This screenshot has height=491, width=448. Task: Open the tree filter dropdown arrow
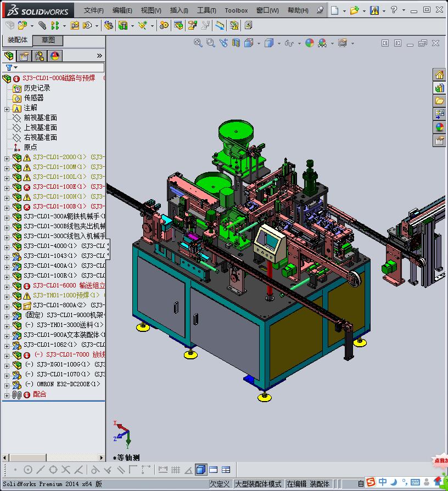[16, 67]
